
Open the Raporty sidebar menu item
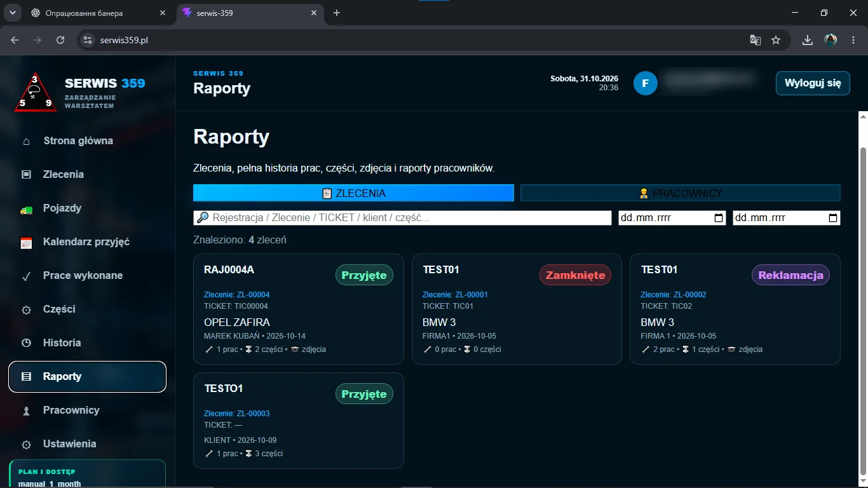click(87, 377)
